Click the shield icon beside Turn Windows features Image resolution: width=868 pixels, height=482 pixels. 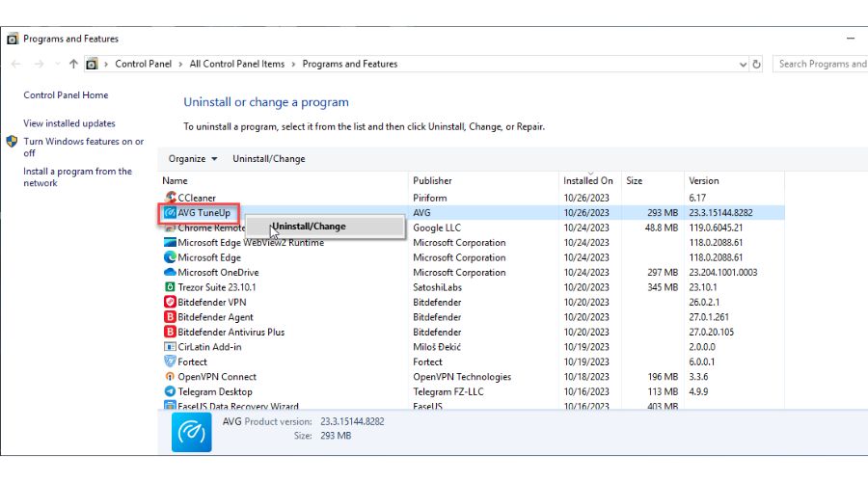click(13, 141)
